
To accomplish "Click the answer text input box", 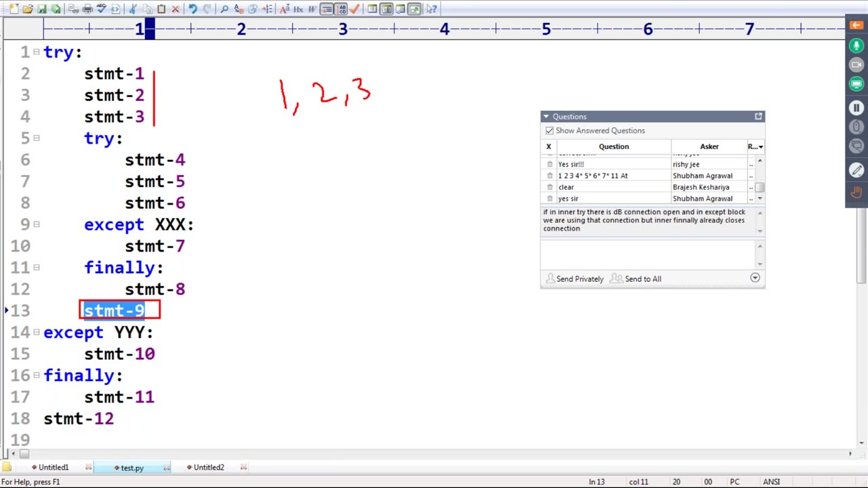I will click(x=648, y=255).
